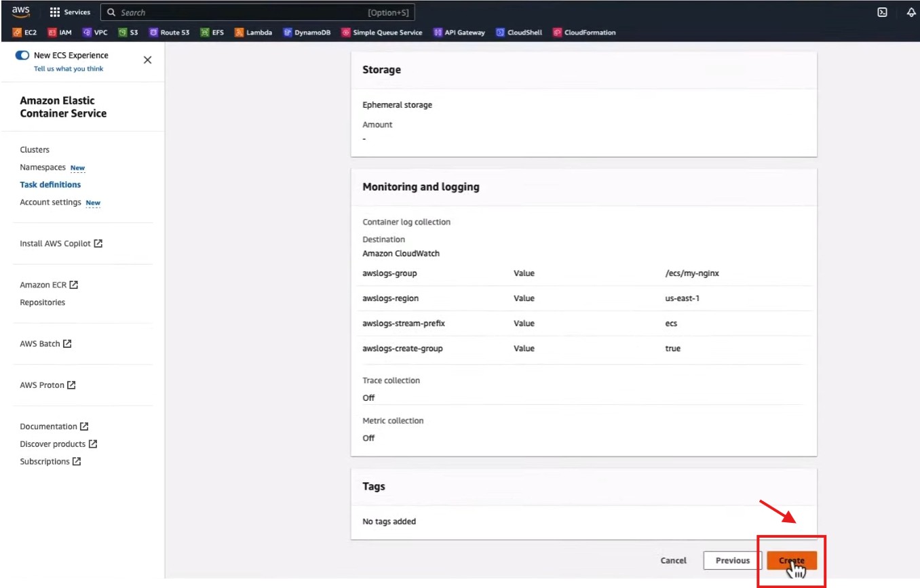Open the Route 53 shortcut

(x=169, y=33)
